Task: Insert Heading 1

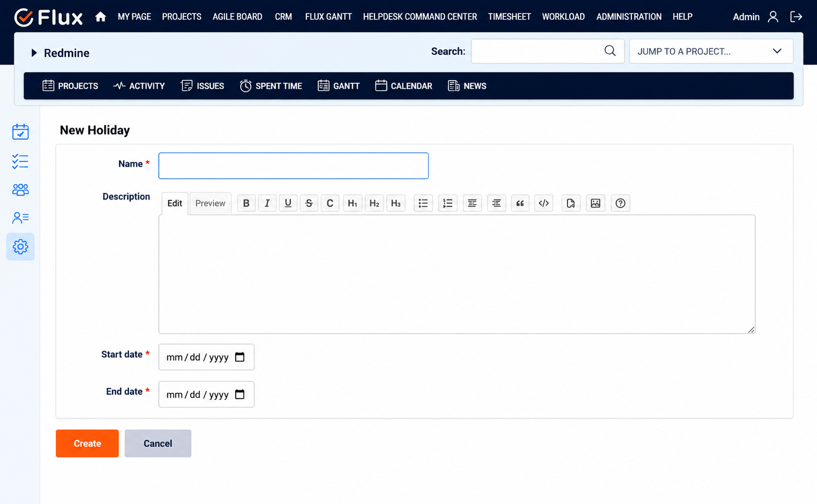Action: click(x=352, y=203)
